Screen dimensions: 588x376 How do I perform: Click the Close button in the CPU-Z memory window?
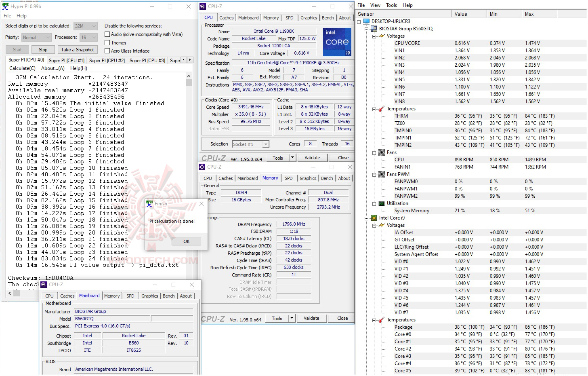[x=342, y=318]
